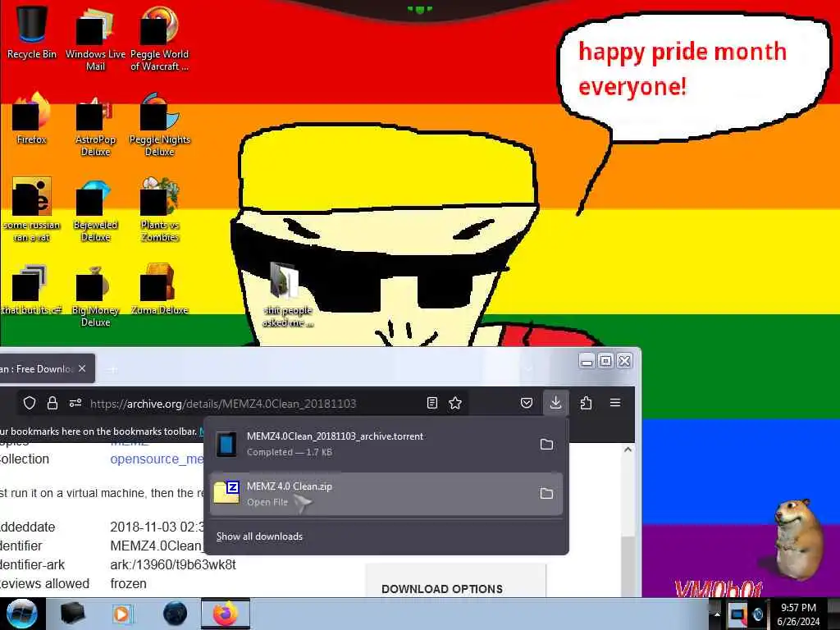Close the Free Download browser tab
This screenshot has width=840, height=630.
(x=82, y=368)
